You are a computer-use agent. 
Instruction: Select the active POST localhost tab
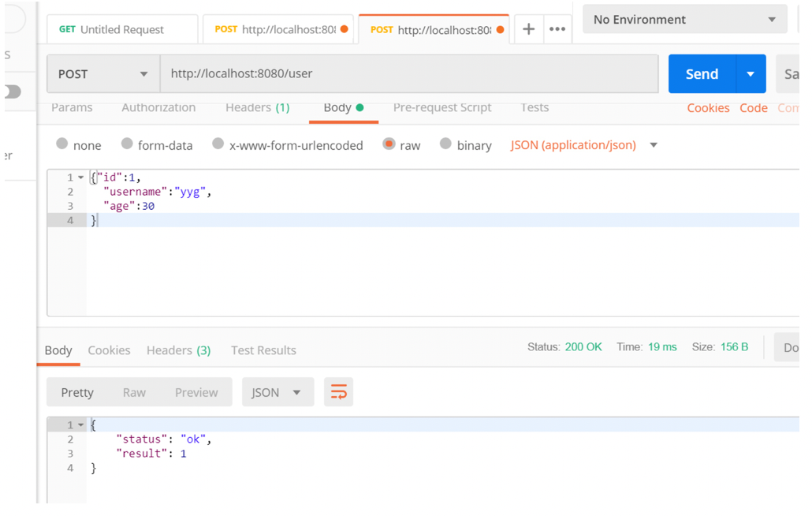tap(434, 29)
